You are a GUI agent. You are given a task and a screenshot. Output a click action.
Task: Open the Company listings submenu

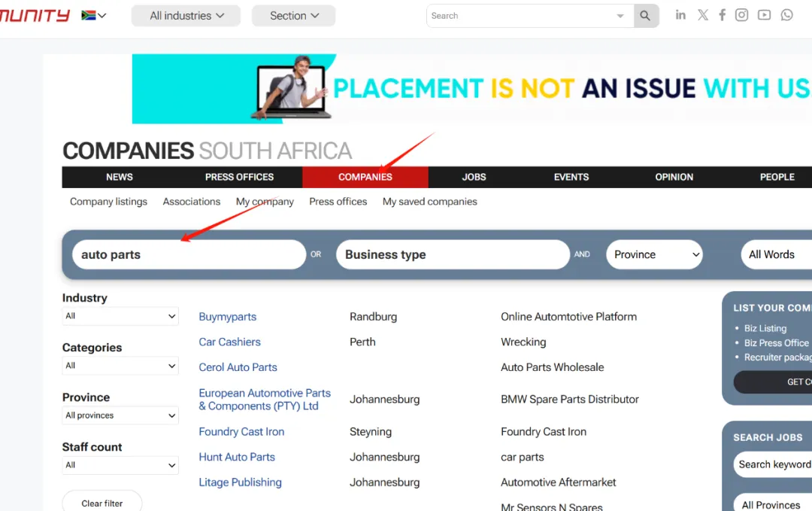[x=108, y=202]
